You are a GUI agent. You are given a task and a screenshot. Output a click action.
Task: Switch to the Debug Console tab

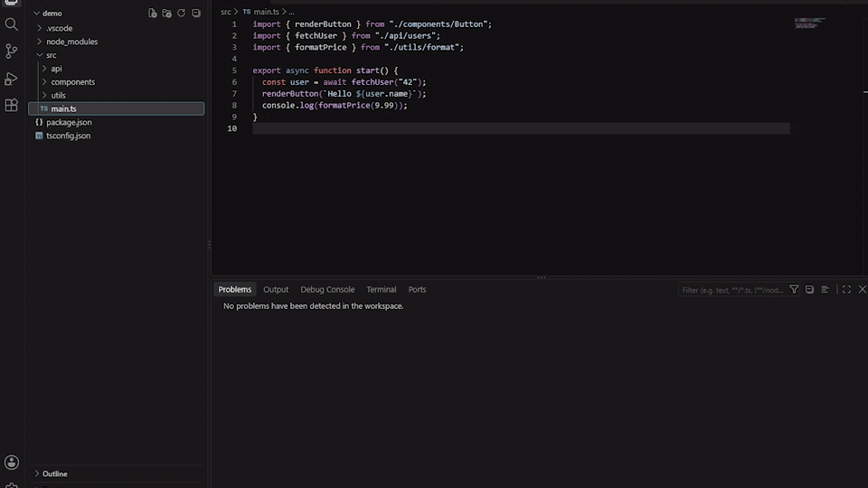pos(327,289)
